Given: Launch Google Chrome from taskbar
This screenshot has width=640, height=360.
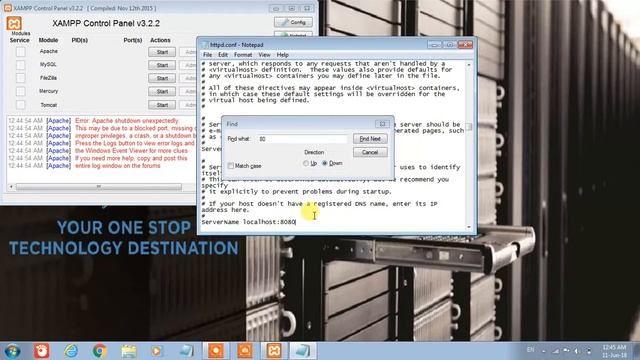Looking at the screenshot, I should click(100, 351).
